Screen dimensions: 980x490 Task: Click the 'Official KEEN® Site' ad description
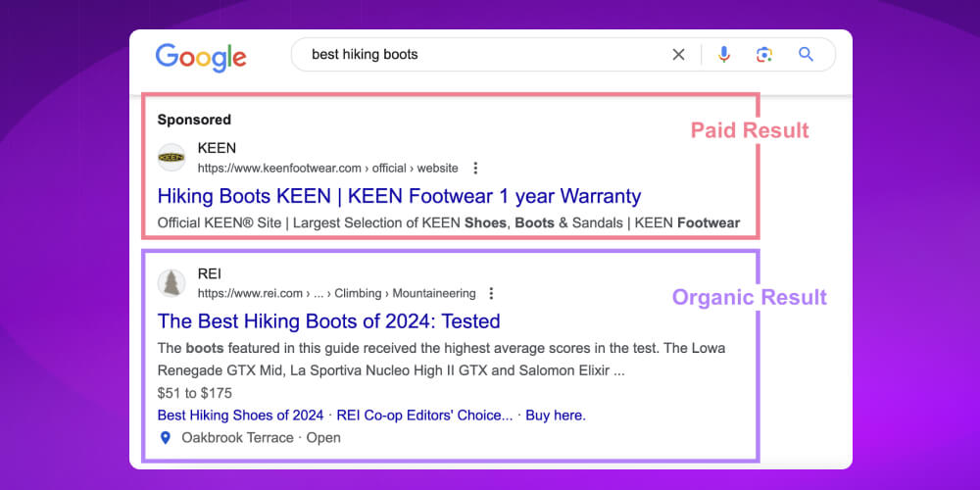click(449, 223)
